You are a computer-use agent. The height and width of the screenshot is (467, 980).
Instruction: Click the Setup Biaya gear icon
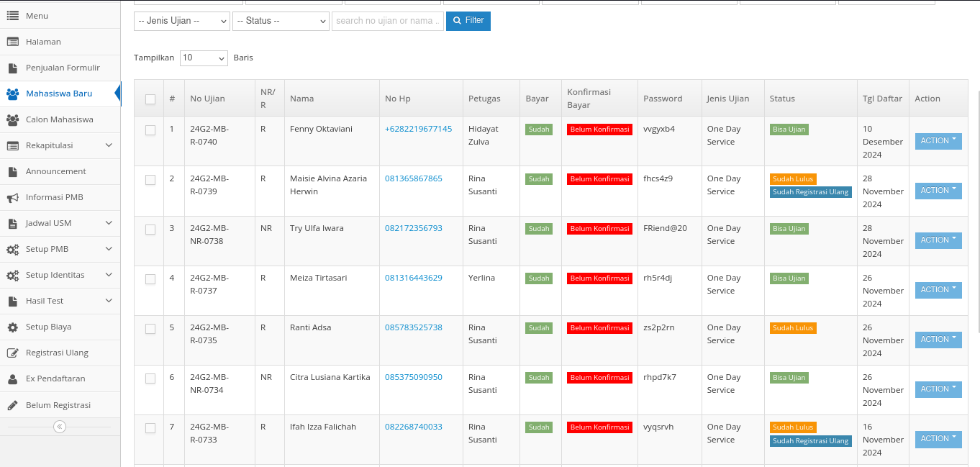pyautogui.click(x=12, y=327)
